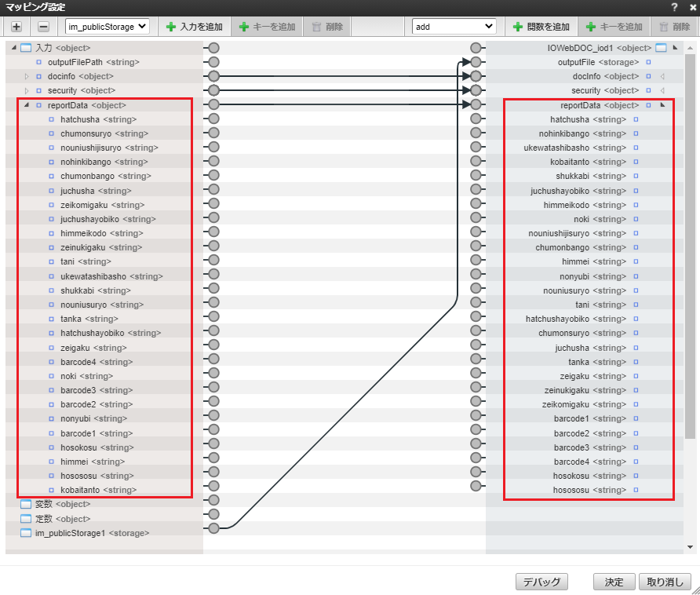The width and height of the screenshot is (700, 595).
Task: Select the outputFilePath string row
Action: click(x=104, y=62)
